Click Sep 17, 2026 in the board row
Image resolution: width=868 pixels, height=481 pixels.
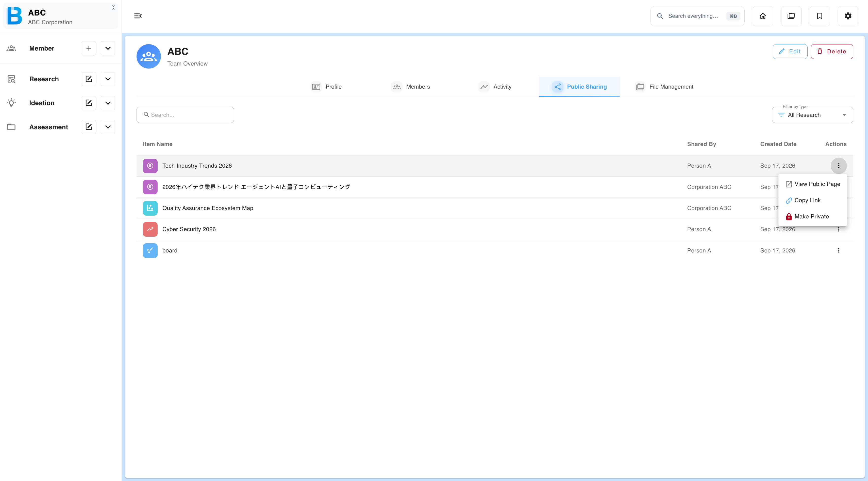click(x=777, y=250)
